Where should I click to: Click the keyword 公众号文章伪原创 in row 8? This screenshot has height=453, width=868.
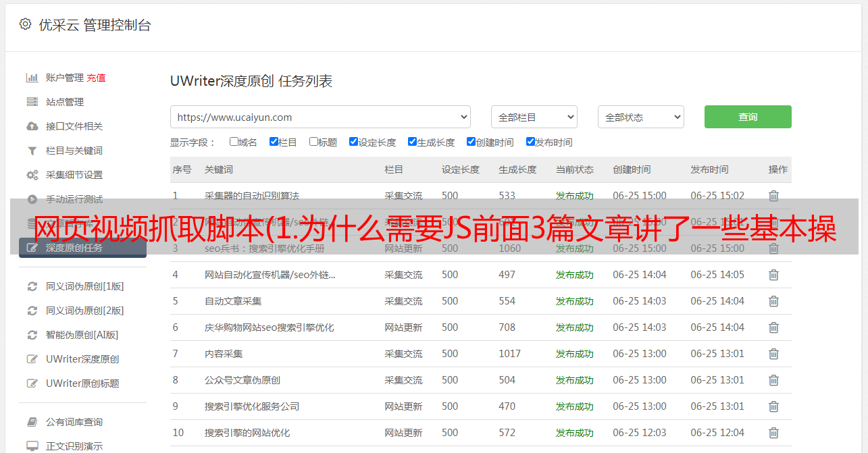click(242, 380)
